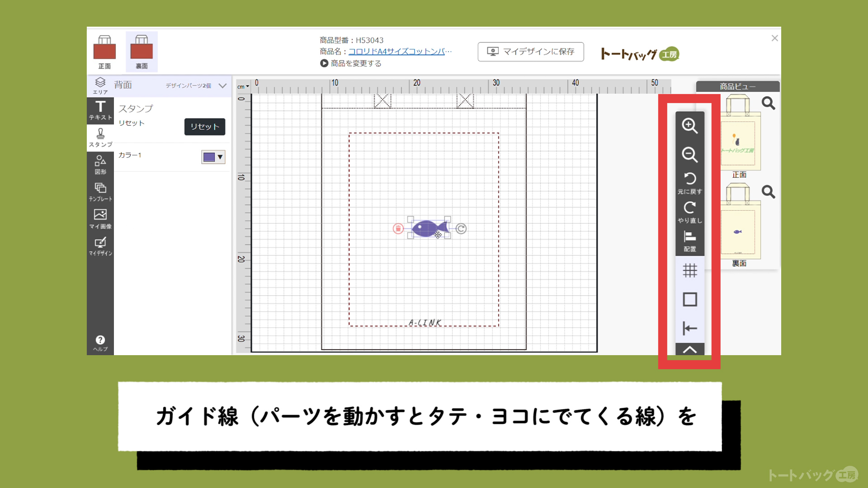Close the designer with the X button
Screen dimensions: 868x488
pos(774,38)
